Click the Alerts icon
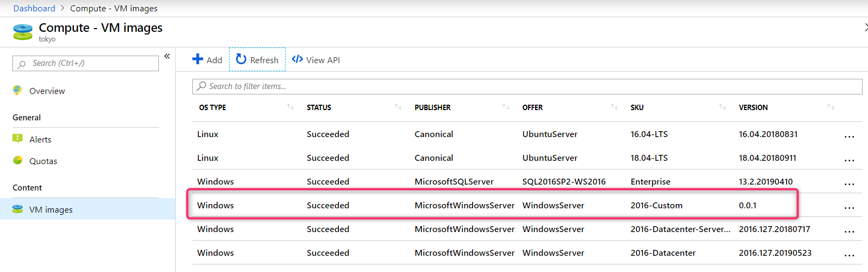 pyautogui.click(x=18, y=139)
